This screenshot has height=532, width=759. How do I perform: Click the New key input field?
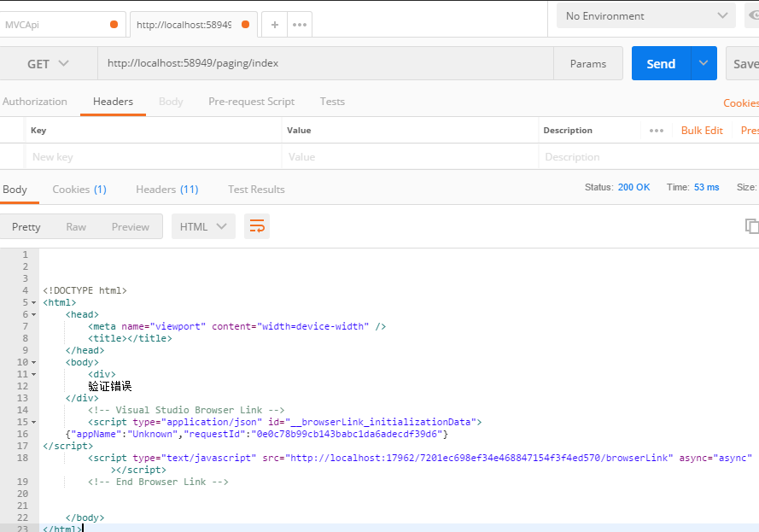154,157
